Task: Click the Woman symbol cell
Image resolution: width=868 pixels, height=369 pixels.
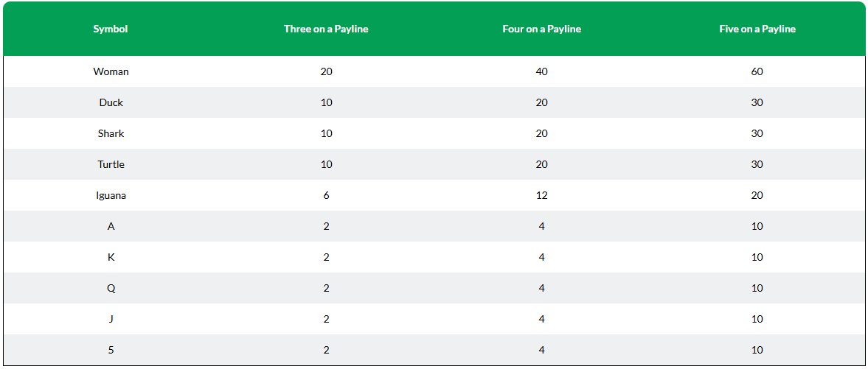Action: [x=111, y=71]
